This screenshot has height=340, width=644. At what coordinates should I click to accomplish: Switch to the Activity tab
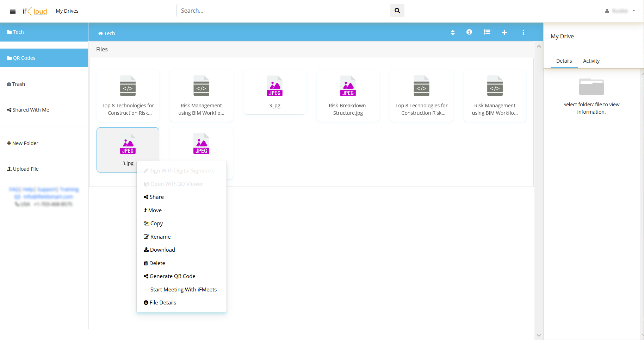(x=591, y=61)
